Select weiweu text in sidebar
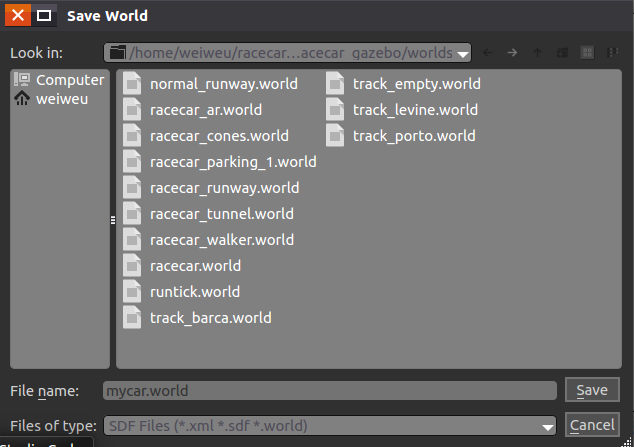 pos(62,99)
